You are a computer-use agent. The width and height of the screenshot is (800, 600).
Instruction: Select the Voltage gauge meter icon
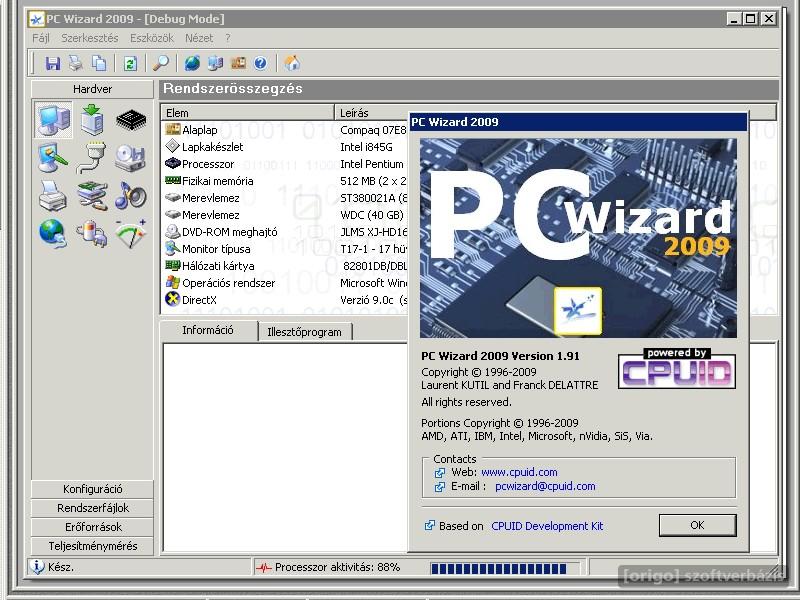pos(131,234)
